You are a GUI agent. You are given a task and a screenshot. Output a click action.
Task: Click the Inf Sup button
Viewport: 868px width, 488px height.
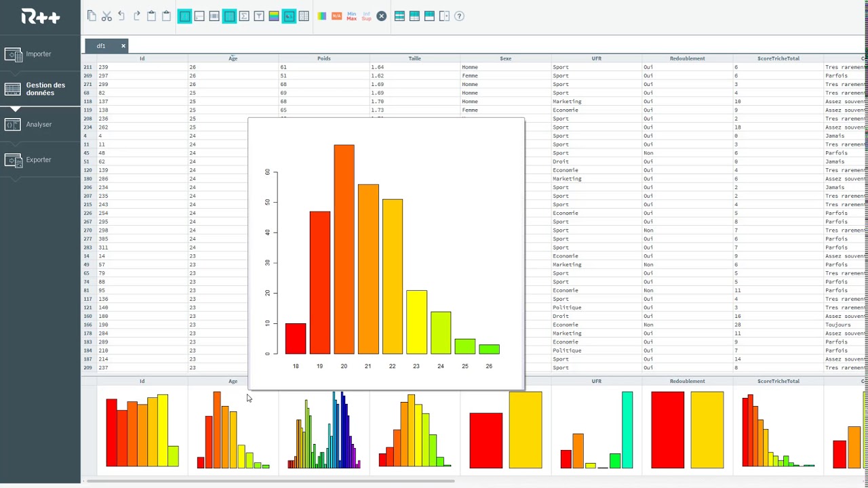coord(366,16)
